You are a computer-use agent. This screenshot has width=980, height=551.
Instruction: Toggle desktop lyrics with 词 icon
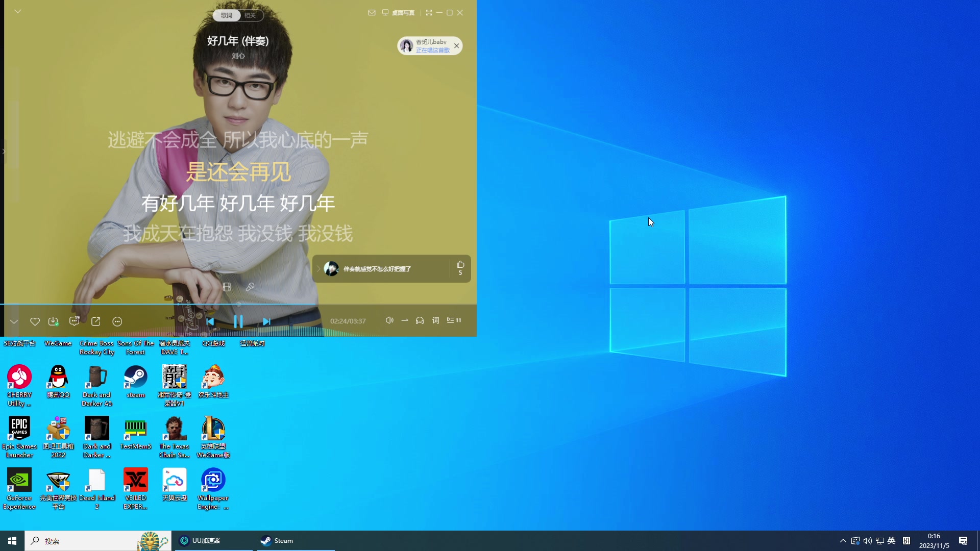pos(435,320)
